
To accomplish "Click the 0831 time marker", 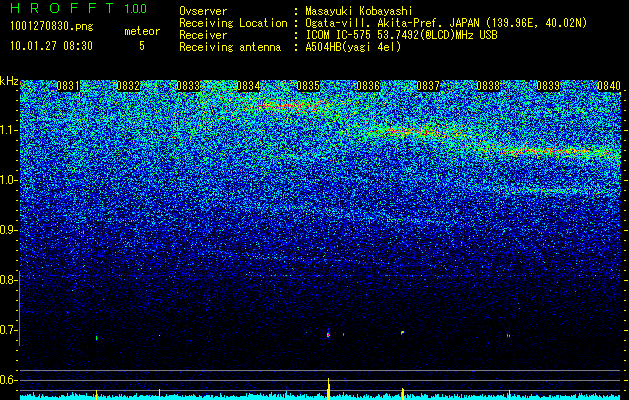I will 68,86.
